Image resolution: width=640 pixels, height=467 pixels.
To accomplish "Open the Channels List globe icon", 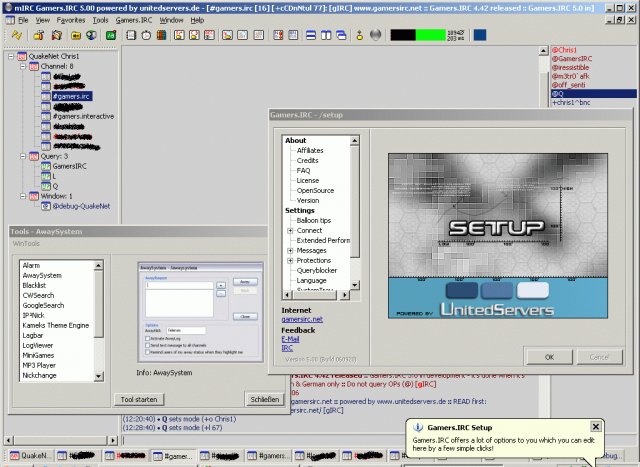I will [91, 36].
